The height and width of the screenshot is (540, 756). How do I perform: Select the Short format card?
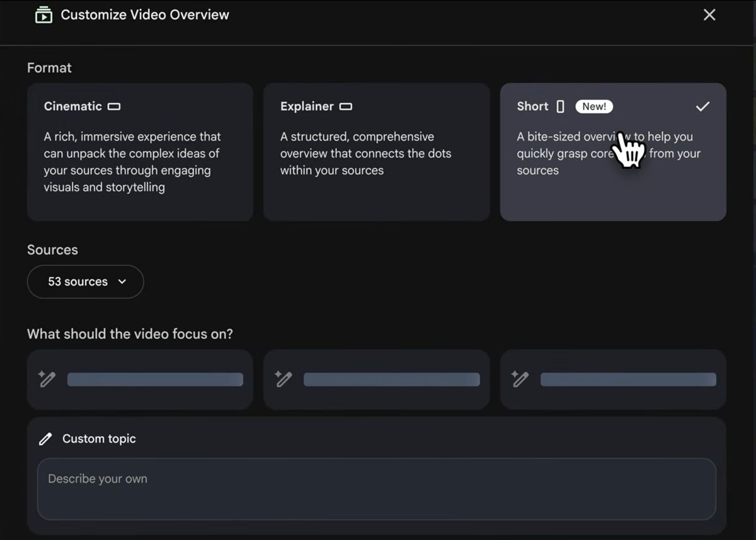(613, 152)
